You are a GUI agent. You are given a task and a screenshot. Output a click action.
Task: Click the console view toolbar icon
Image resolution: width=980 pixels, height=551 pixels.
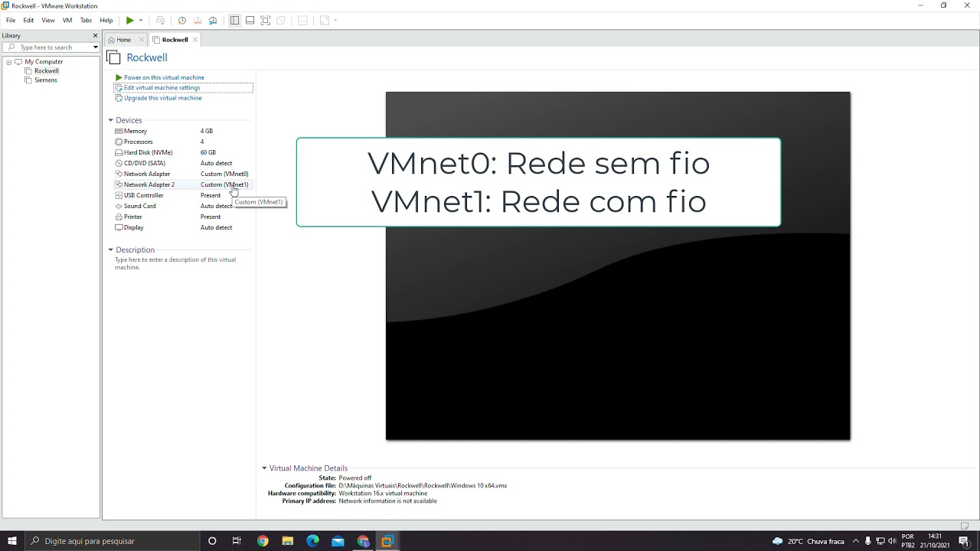pyautogui.click(x=302, y=21)
